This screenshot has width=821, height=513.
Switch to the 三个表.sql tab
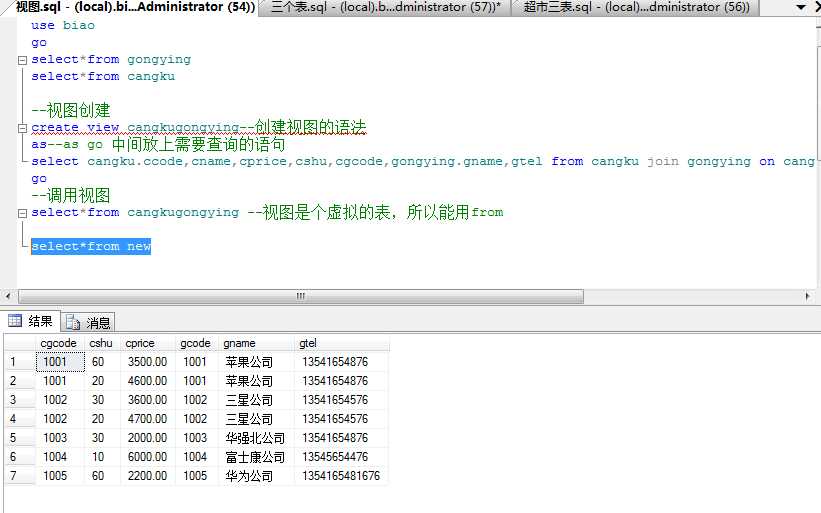385,7
